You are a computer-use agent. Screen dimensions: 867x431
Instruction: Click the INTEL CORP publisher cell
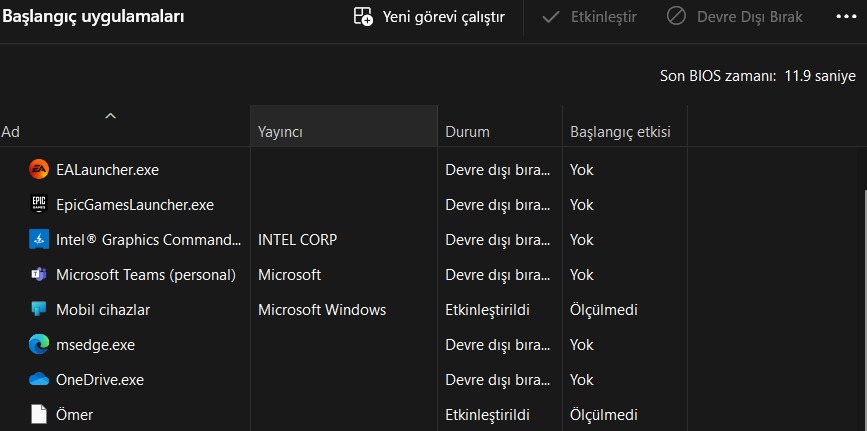click(x=297, y=240)
